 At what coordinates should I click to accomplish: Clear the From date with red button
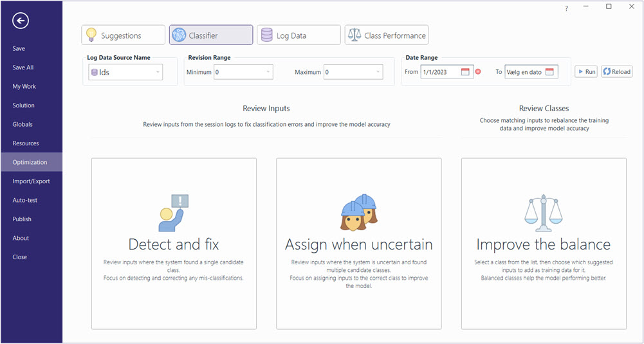(478, 72)
